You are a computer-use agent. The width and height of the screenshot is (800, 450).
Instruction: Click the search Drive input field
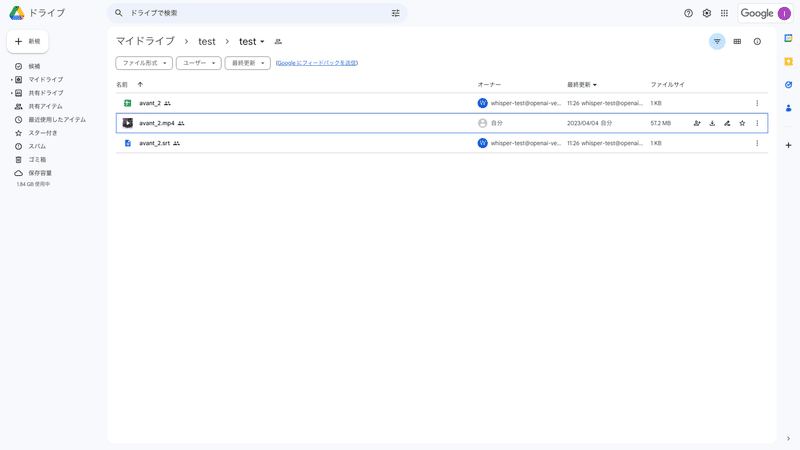[x=257, y=13]
